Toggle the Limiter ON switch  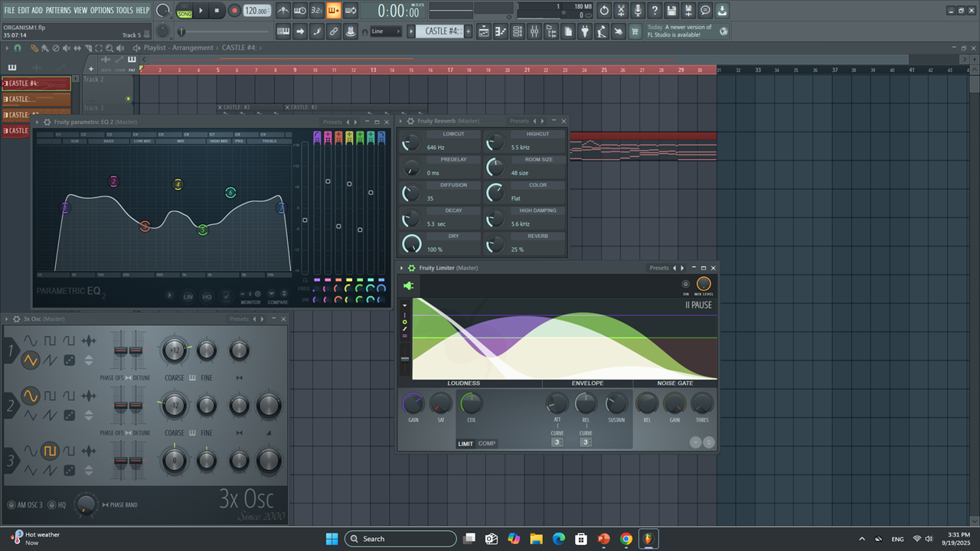pos(685,285)
